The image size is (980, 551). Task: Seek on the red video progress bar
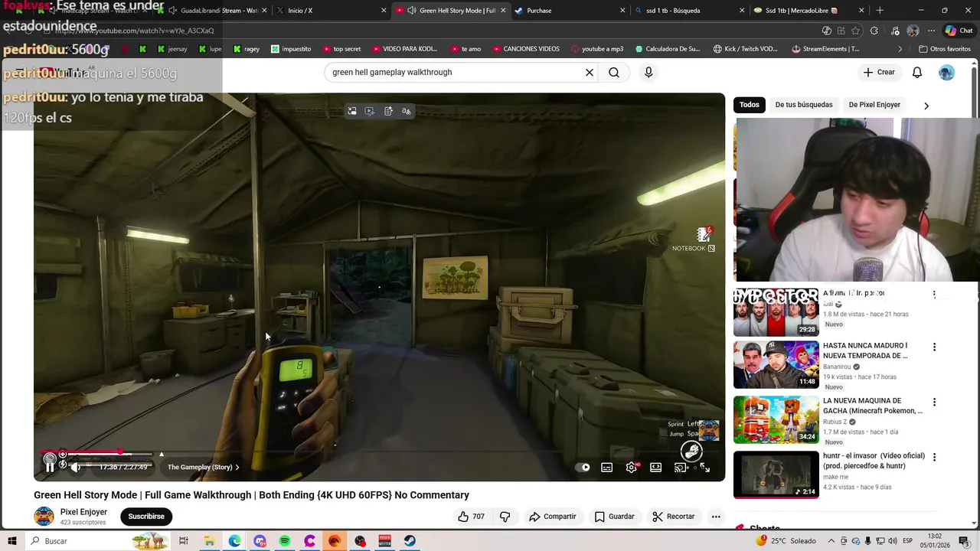(x=377, y=453)
